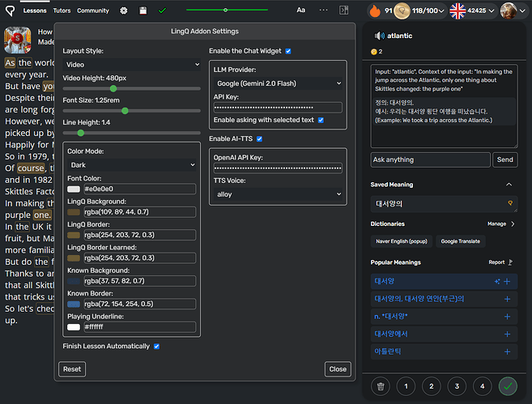Open Naver English (popup) dictionary
Viewport: 532px width, 404px height.
402,241
